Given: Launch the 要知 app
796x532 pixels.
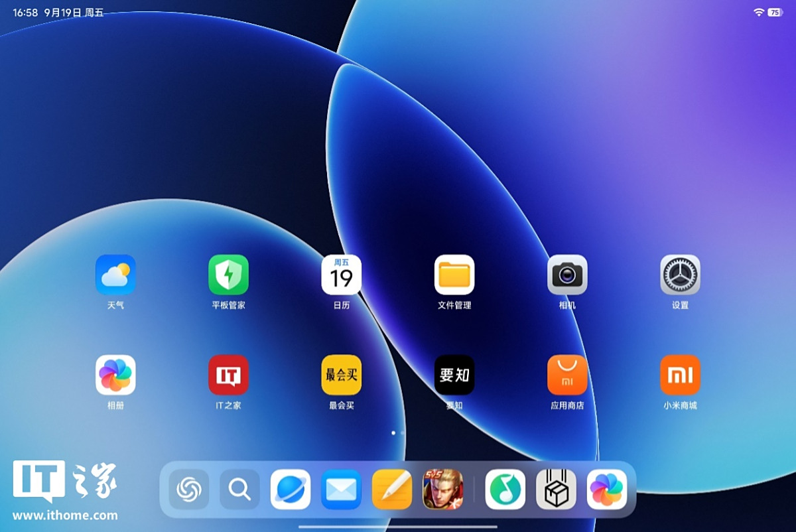Looking at the screenshot, I should coord(454,375).
